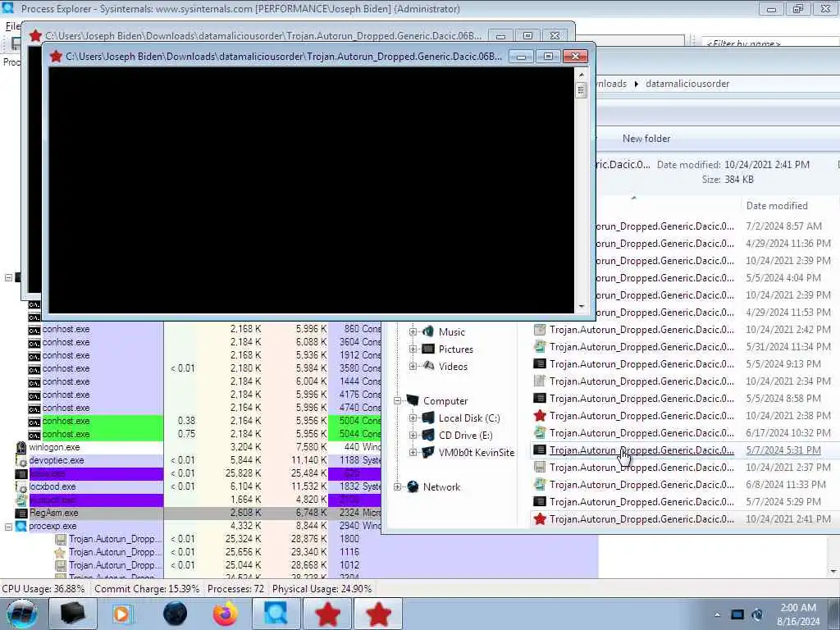Select the winlogon.exe process icon
Viewport: 840px width, 630px height.
click(21, 447)
